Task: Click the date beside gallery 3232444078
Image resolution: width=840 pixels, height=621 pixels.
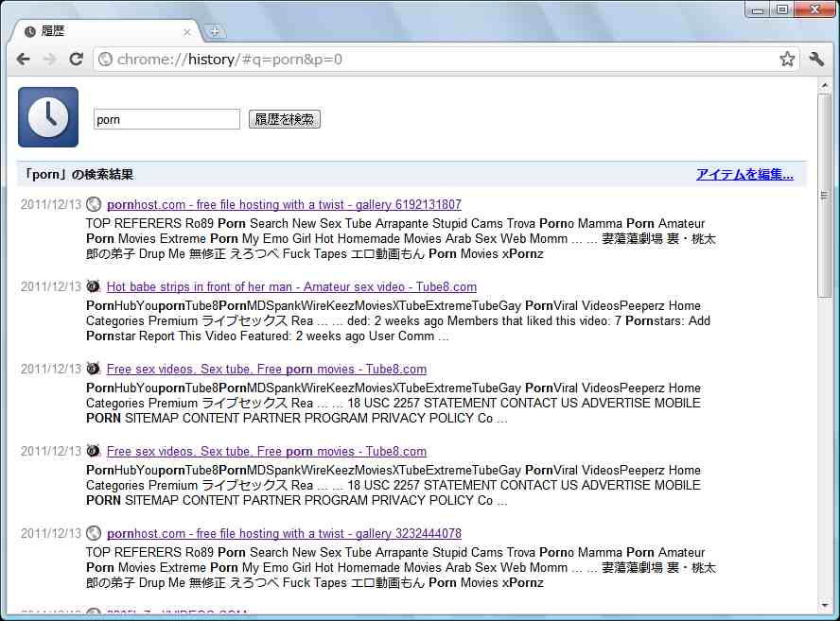Action: tap(51, 533)
